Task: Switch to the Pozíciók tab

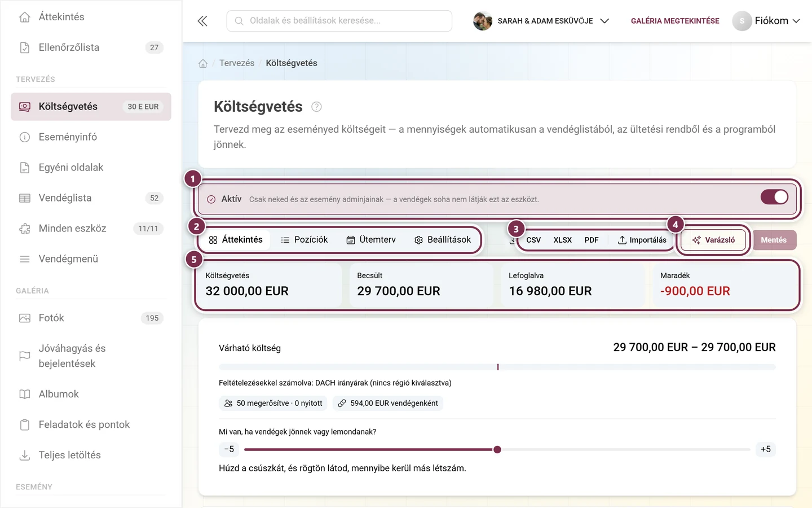Action: point(304,240)
